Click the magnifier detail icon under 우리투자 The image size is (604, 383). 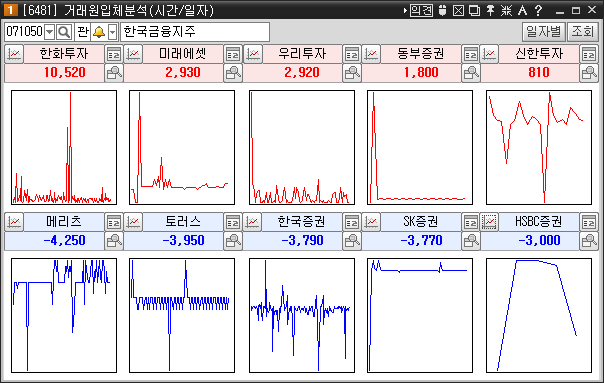352,73
